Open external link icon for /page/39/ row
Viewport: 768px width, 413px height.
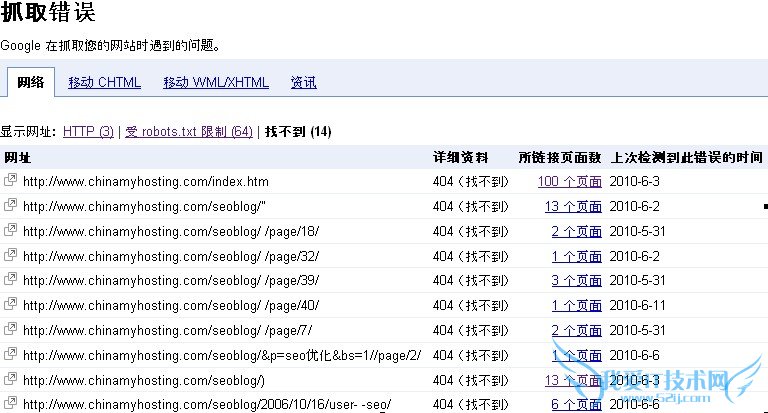pyautogui.click(x=10, y=279)
